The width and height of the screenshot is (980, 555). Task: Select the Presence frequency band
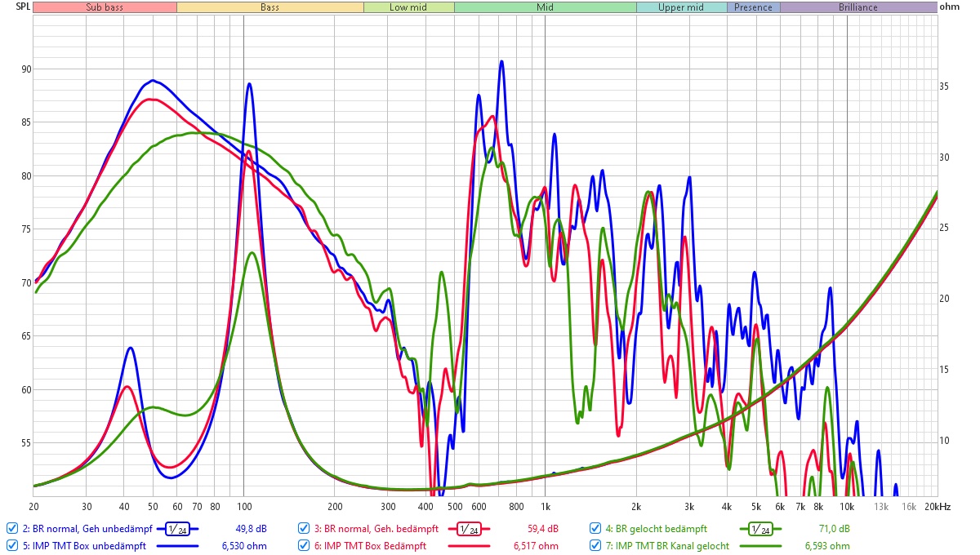point(753,7)
